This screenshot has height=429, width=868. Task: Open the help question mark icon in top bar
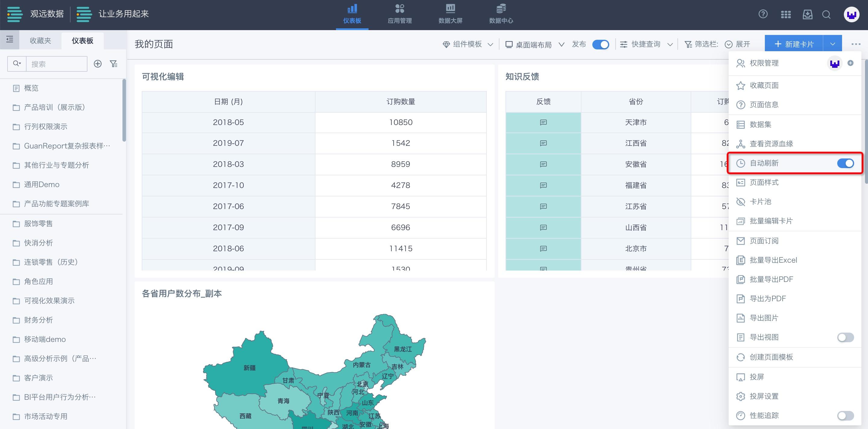[x=763, y=14]
